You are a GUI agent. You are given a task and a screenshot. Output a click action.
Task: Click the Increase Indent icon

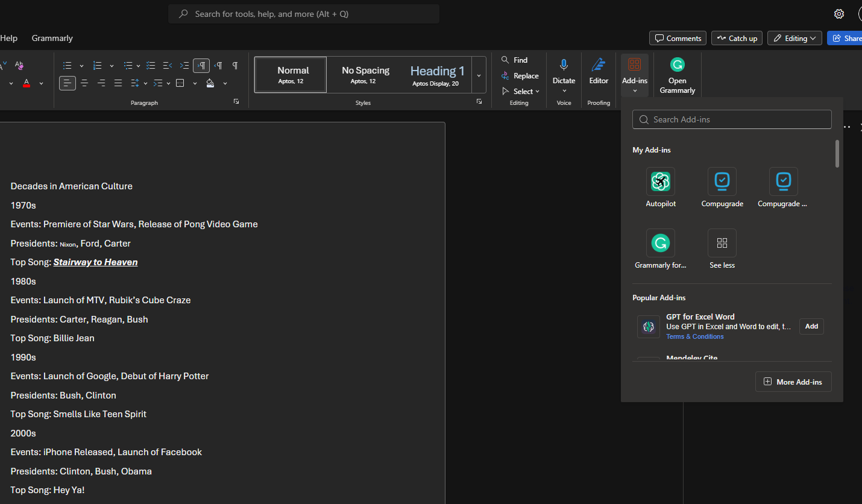184,66
